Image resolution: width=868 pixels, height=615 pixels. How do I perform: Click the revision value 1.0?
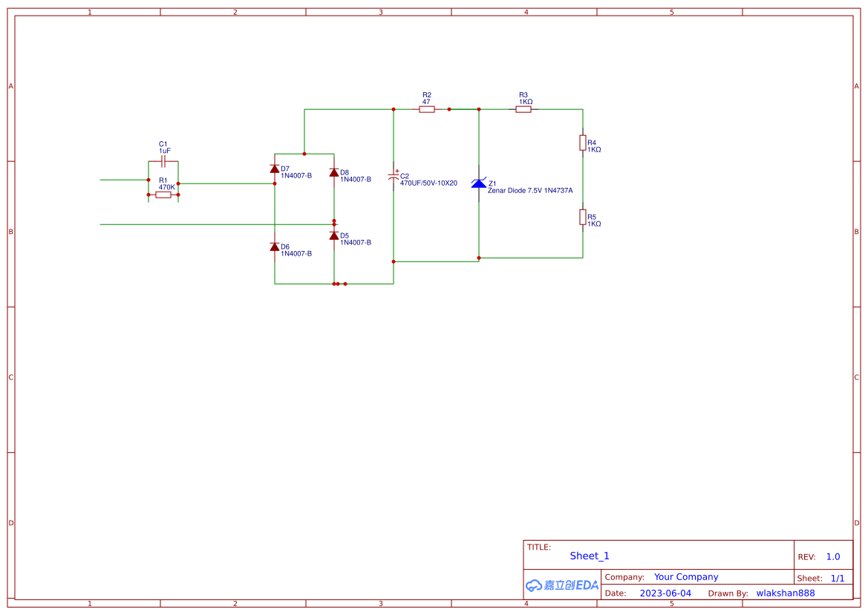pyautogui.click(x=832, y=556)
